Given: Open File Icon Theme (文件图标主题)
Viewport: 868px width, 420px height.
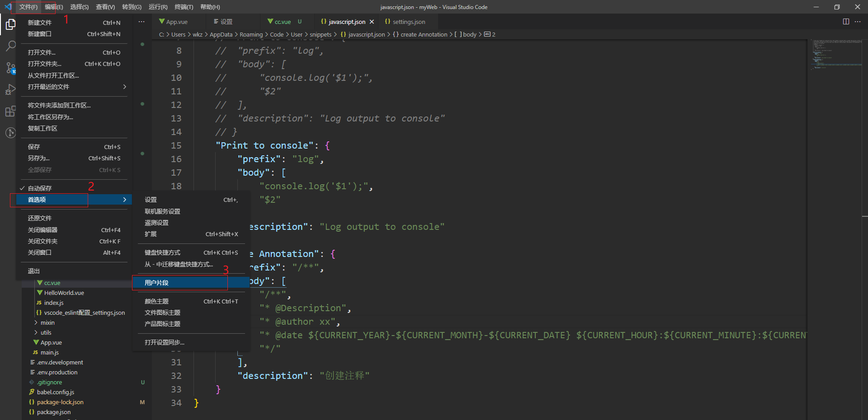Looking at the screenshot, I should click(191, 313).
